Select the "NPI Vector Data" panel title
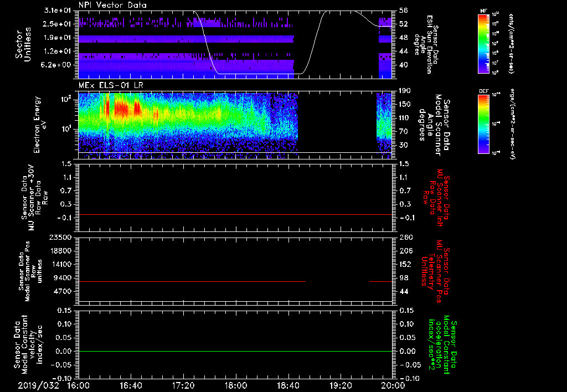Image resolution: width=567 pixels, height=392 pixels. [x=112, y=5]
